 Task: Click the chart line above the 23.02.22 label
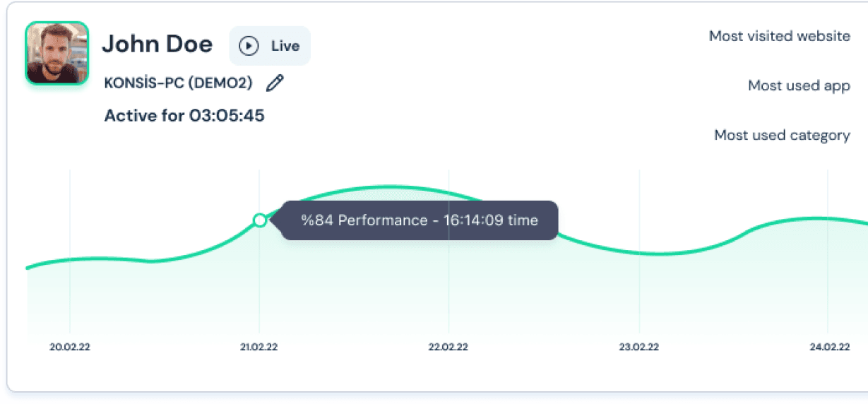(x=639, y=252)
